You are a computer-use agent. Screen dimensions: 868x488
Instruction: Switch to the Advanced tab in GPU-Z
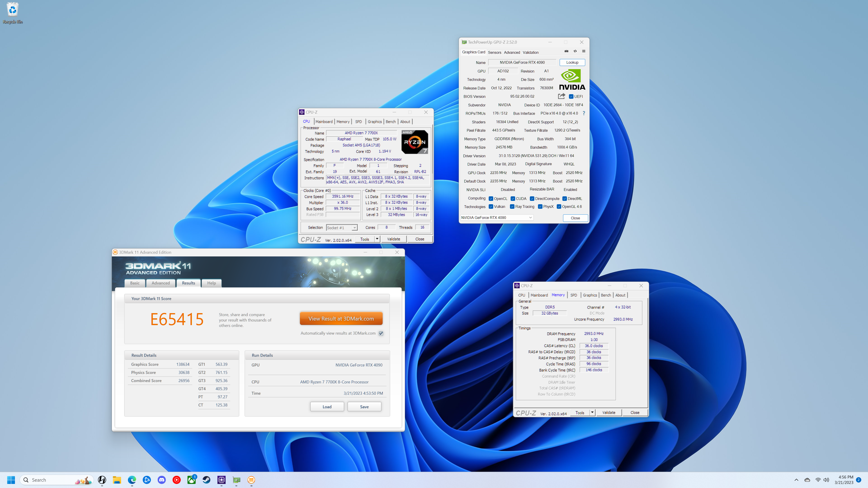[512, 52]
